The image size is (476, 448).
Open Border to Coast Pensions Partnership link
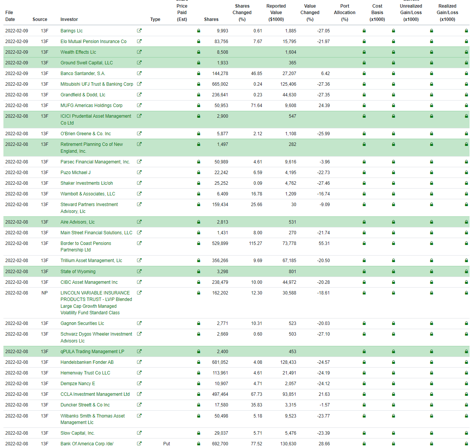(86, 246)
